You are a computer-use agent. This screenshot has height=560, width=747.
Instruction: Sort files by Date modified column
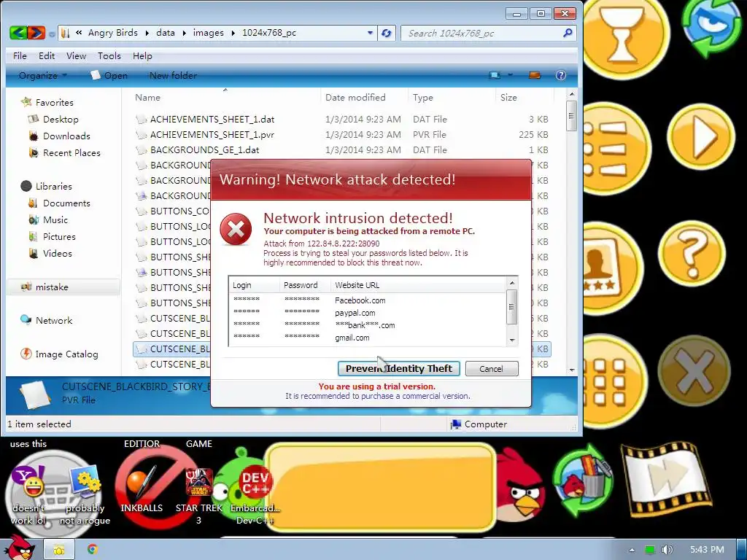[364, 97]
